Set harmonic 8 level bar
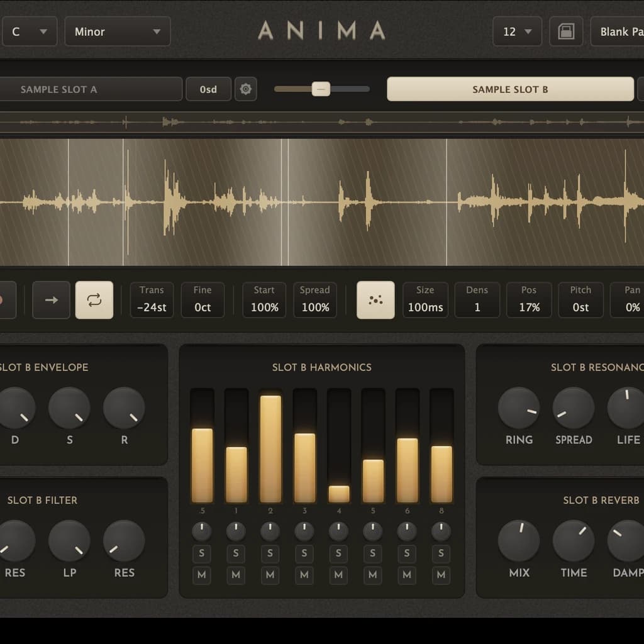This screenshot has height=644, width=644. click(441, 446)
